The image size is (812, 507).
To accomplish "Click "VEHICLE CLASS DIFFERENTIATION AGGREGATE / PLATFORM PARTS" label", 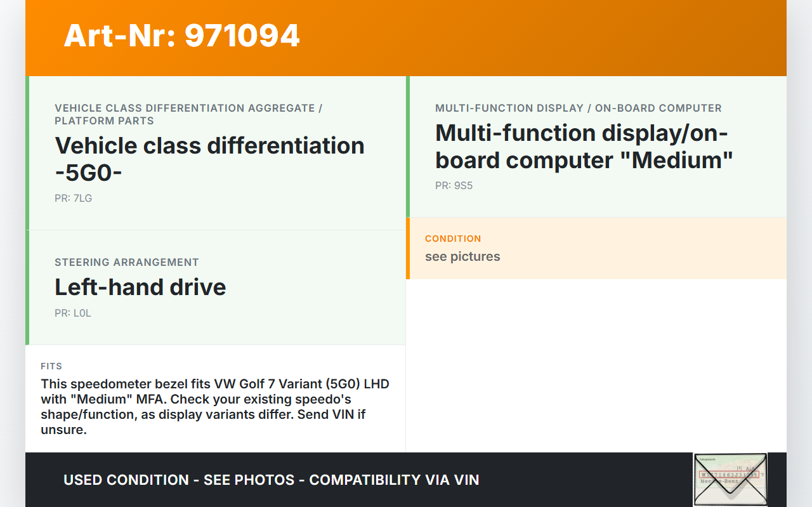I will click(x=188, y=114).
